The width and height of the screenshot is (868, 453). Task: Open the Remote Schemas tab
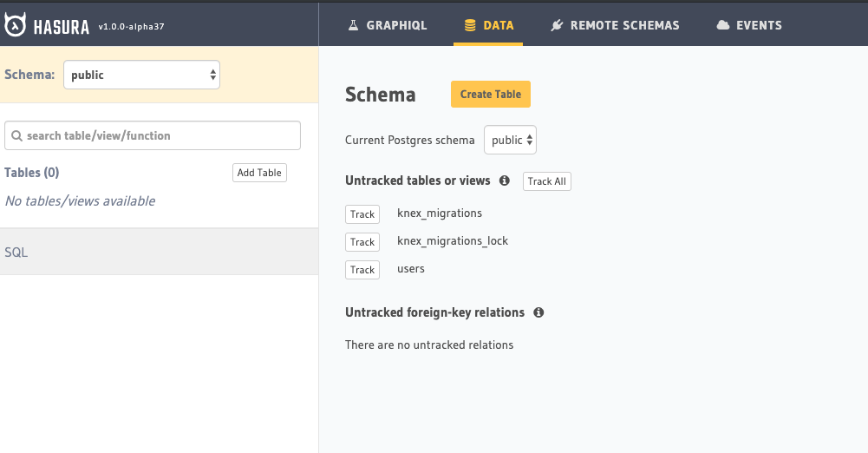(615, 25)
